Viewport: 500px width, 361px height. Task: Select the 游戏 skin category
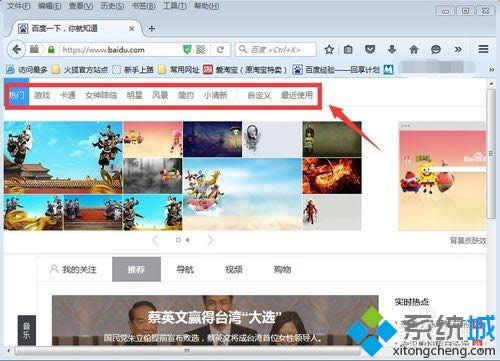coord(42,95)
